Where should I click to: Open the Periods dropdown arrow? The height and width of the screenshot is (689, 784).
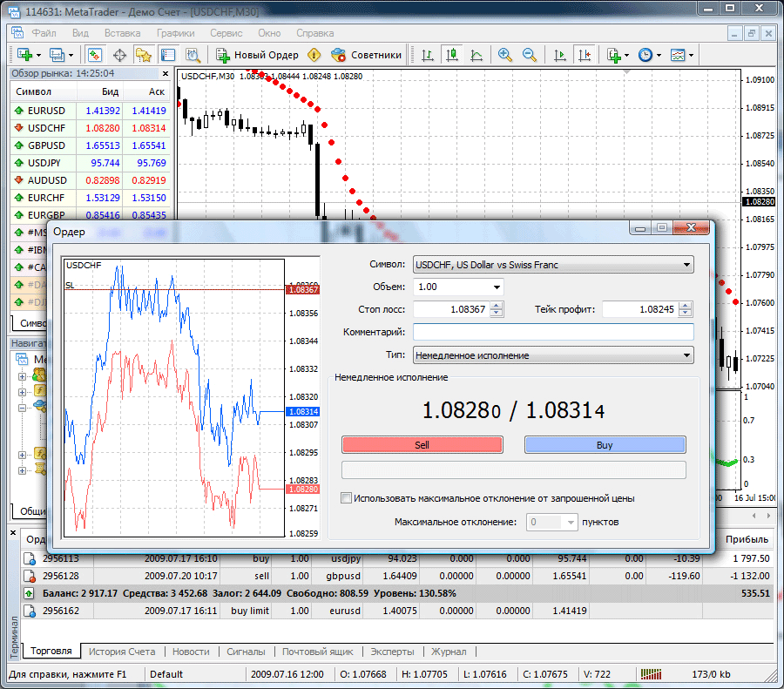pyautogui.click(x=659, y=55)
